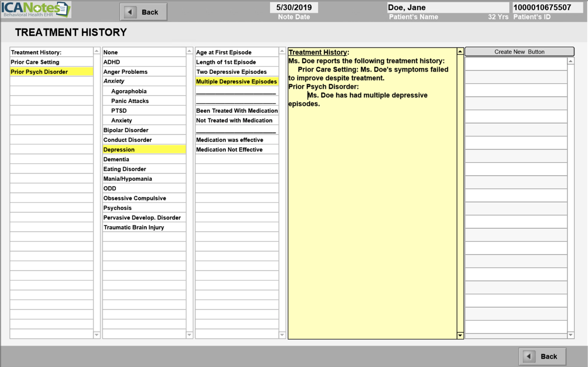This screenshot has height=367, width=588.
Task: Click inside the Treatment History note text
Action: click(372, 199)
